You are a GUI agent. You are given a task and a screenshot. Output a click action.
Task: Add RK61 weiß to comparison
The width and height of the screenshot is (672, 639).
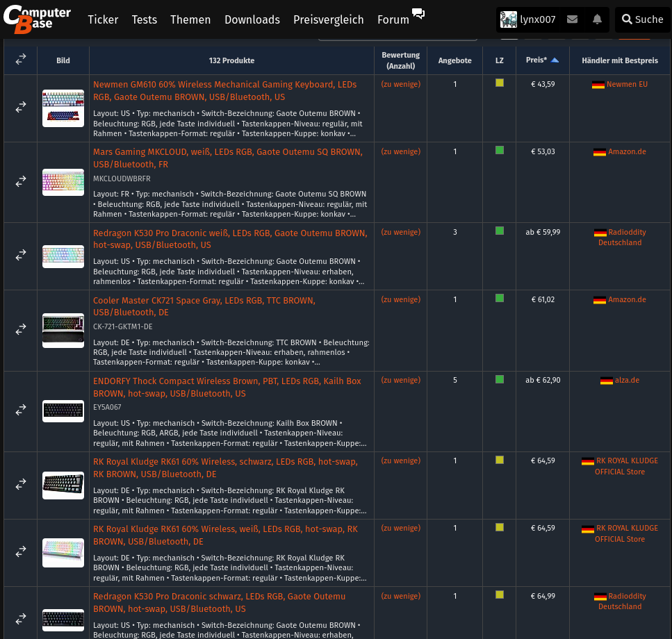click(x=21, y=551)
